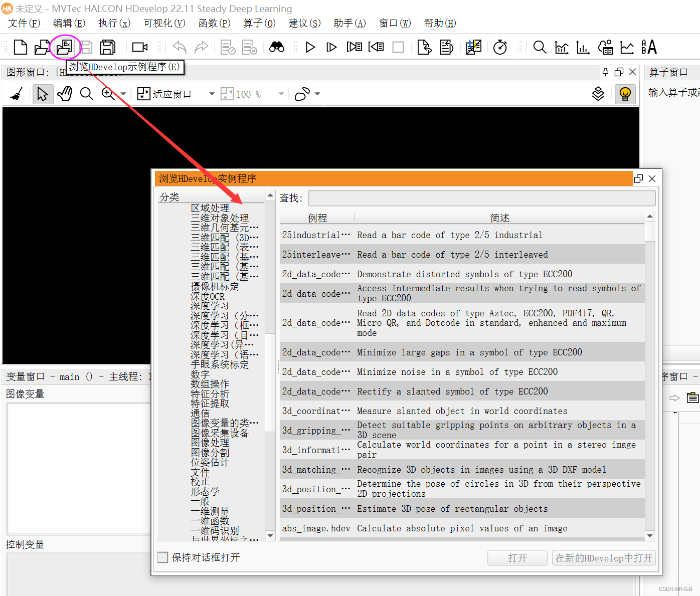The height and width of the screenshot is (596, 700).
Task: Select the magnifier zoom tool in graphics window
Action: (x=87, y=94)
